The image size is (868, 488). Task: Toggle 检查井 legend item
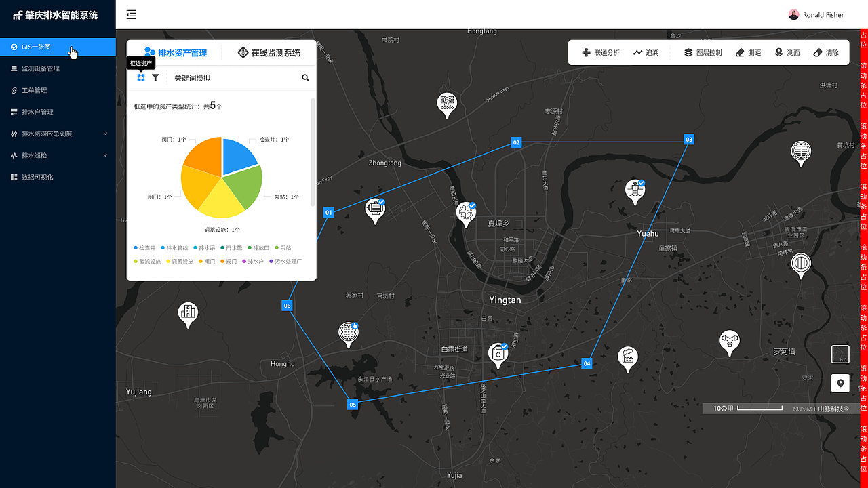coord(144,248)
